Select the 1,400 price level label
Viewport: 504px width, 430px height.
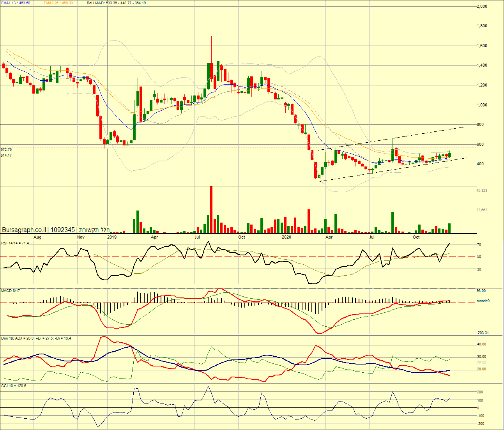point(482,65)
